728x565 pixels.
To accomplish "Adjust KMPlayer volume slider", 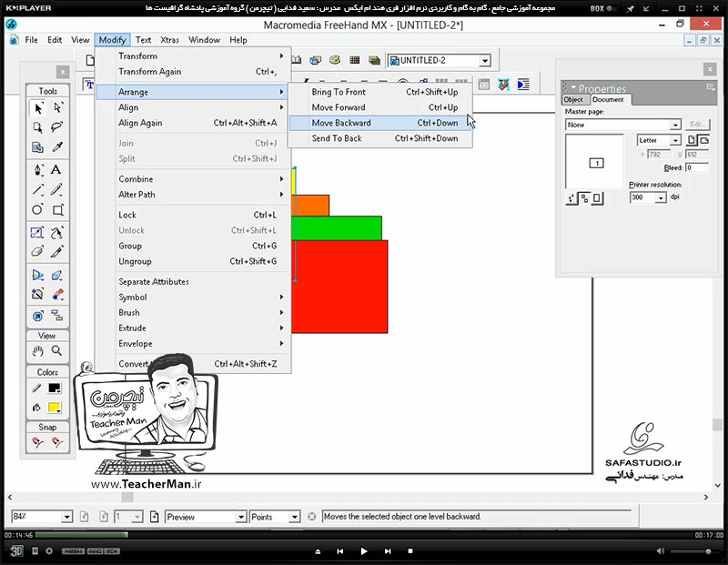I will click(x=695, y=551).
